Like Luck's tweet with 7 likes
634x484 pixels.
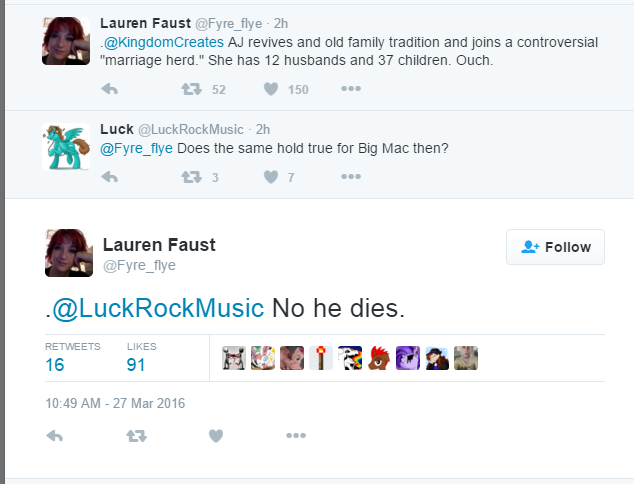270,177
